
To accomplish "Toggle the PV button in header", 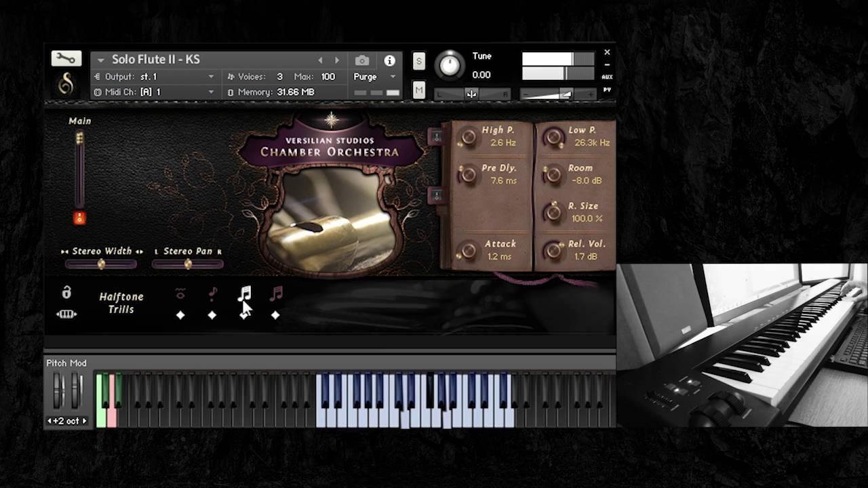I will pyautogui.click(x=607, y=89).
